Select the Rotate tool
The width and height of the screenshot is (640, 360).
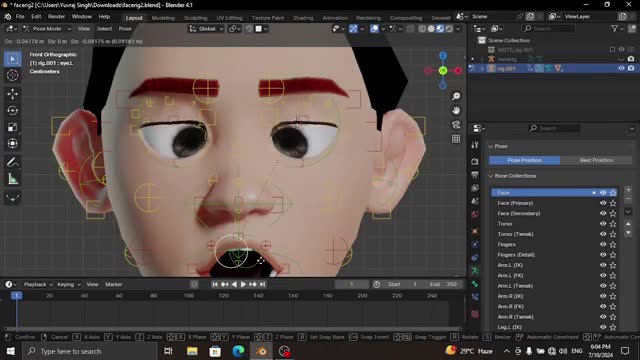[x=13, y=111]
